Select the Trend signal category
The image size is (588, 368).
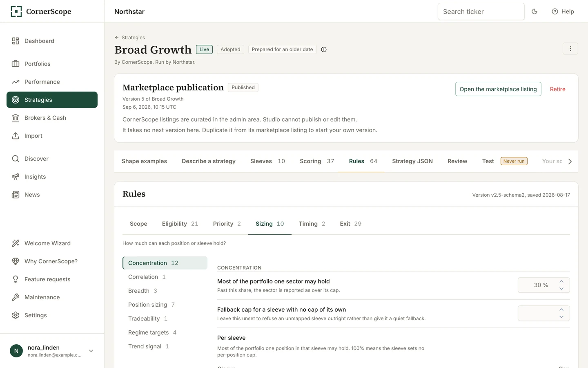(x=165, y=346)
